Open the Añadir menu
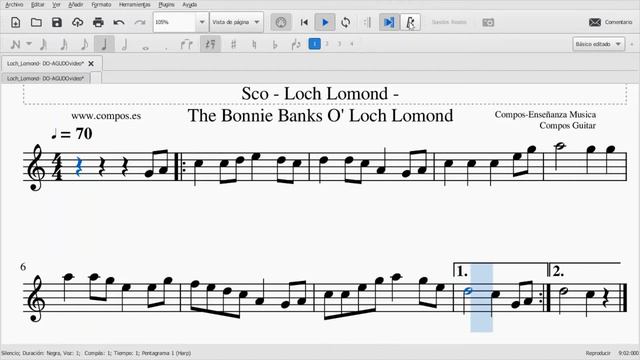The height and width of the screenshot is (360, 640). [x=76, y=5]
